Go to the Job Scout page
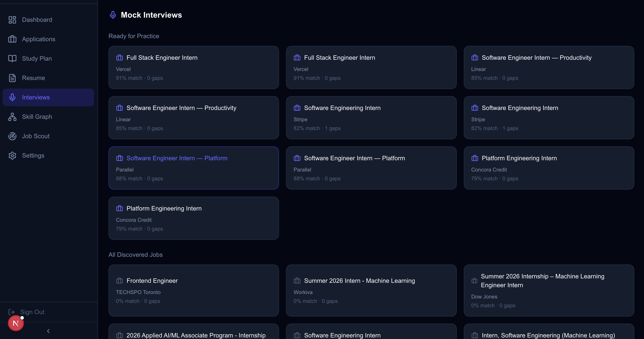The width and height of the screenshot is (644, 339). pos(36,136)
